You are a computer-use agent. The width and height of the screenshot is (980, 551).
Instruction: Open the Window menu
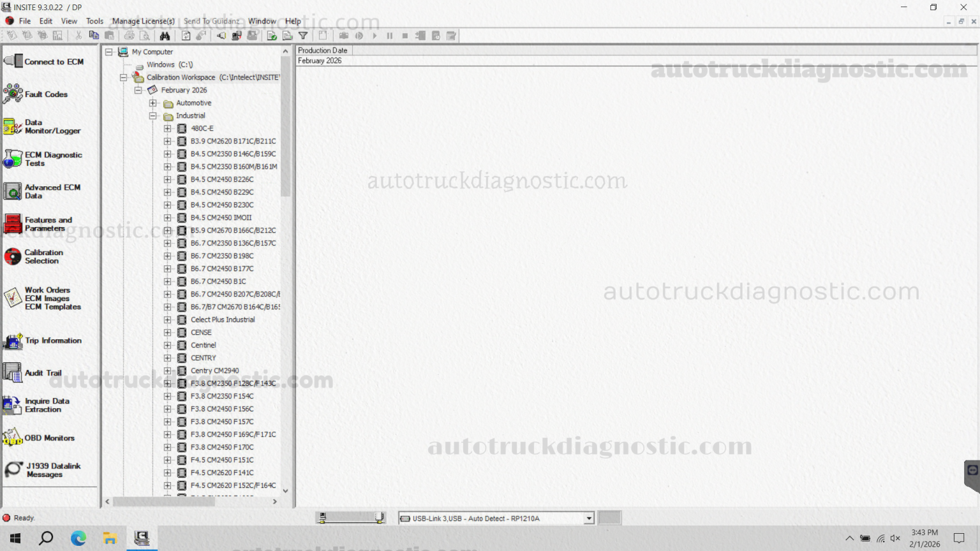tap(262, 21)
